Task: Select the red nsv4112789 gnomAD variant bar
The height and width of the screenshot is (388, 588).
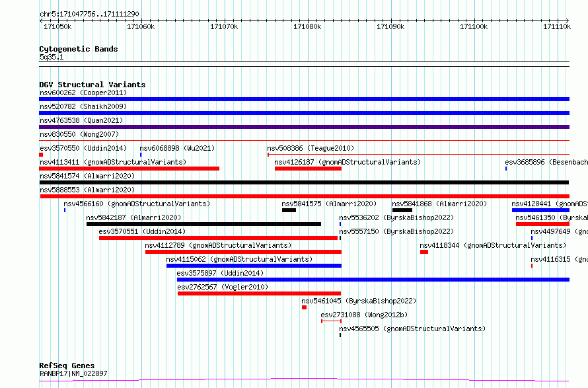Action: coord(243,252)
